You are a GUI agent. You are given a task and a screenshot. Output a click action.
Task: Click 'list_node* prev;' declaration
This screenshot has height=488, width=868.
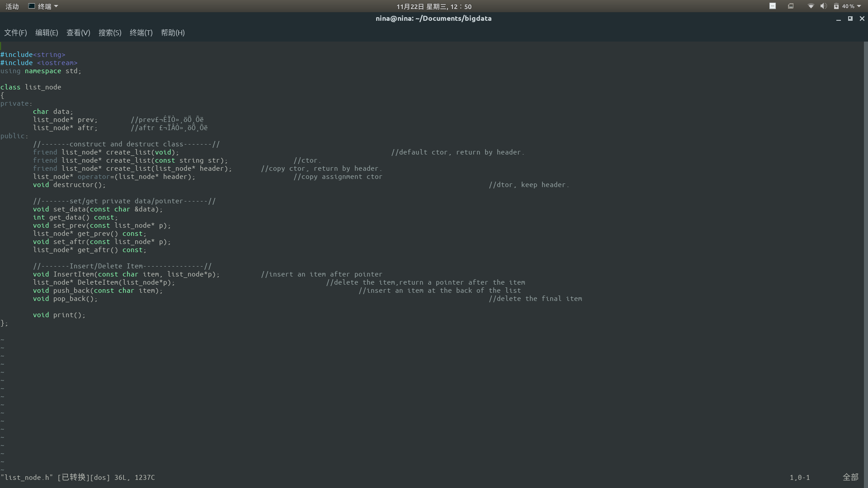65,120
